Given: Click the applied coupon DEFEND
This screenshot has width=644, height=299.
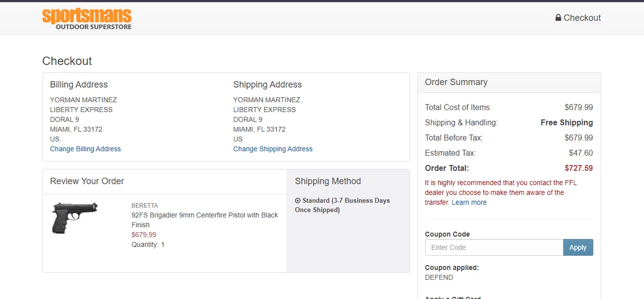Looking at the screenshot, I should [x=439, y=278].
